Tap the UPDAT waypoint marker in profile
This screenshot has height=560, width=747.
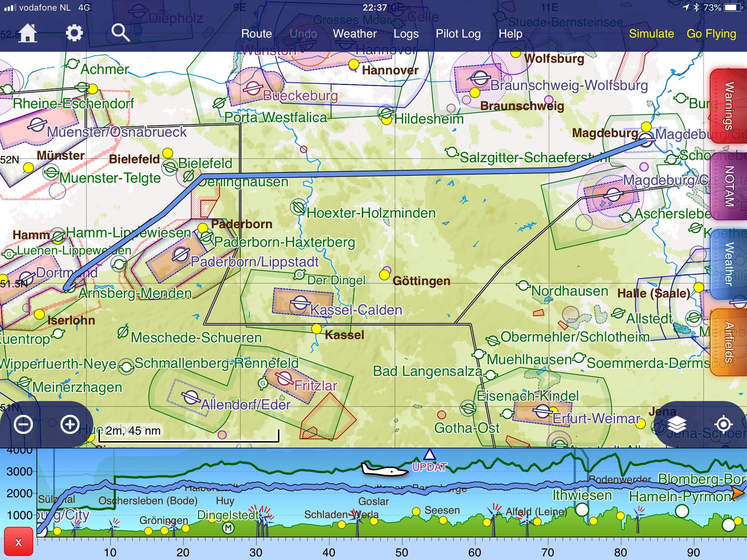[x=429, y=455]
